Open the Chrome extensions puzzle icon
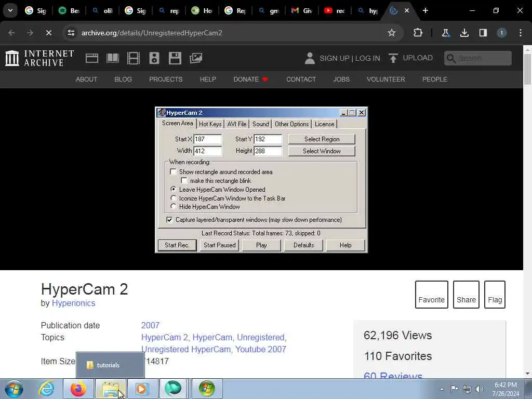 tap(418, 33)
